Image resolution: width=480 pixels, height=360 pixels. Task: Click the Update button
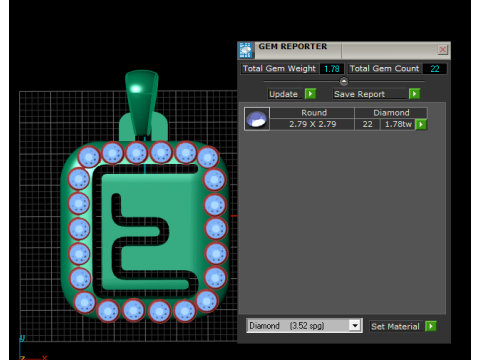point(285,94)
